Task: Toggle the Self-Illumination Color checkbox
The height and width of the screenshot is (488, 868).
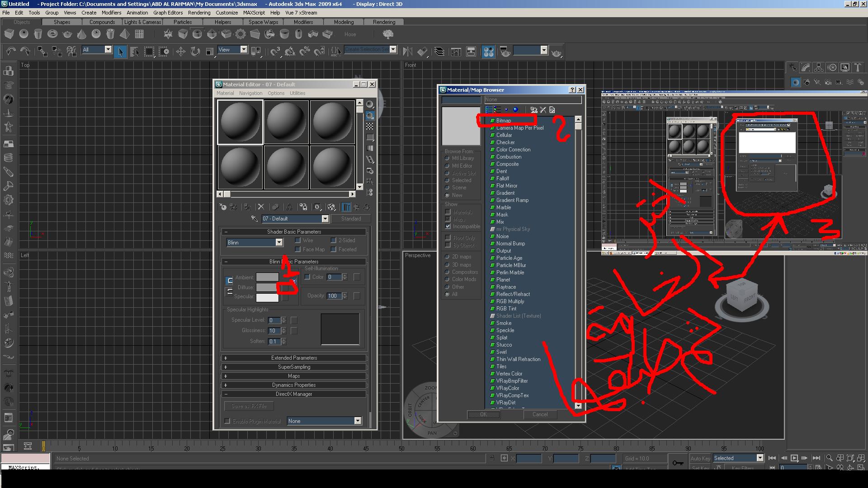Action: click(307, 277)
